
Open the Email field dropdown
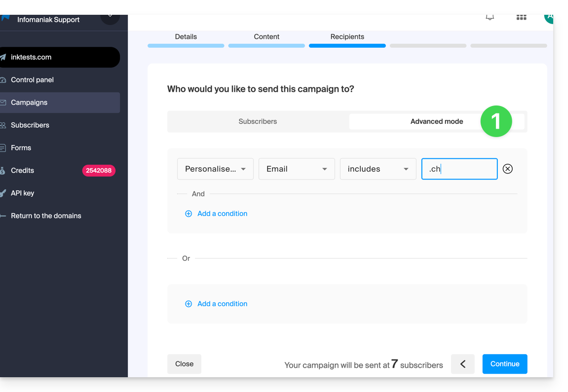click(297, 169)
